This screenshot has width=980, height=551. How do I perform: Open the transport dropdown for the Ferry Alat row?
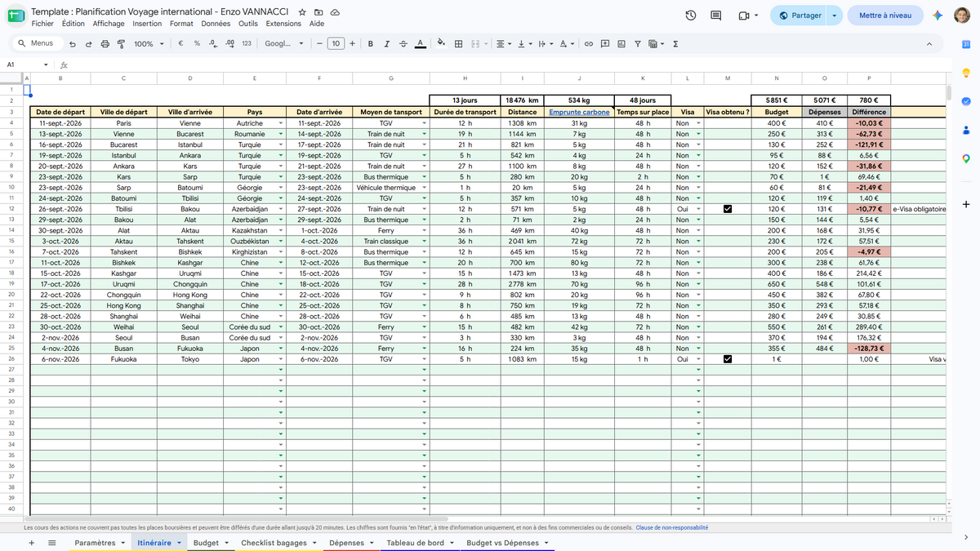click(425, 230)
